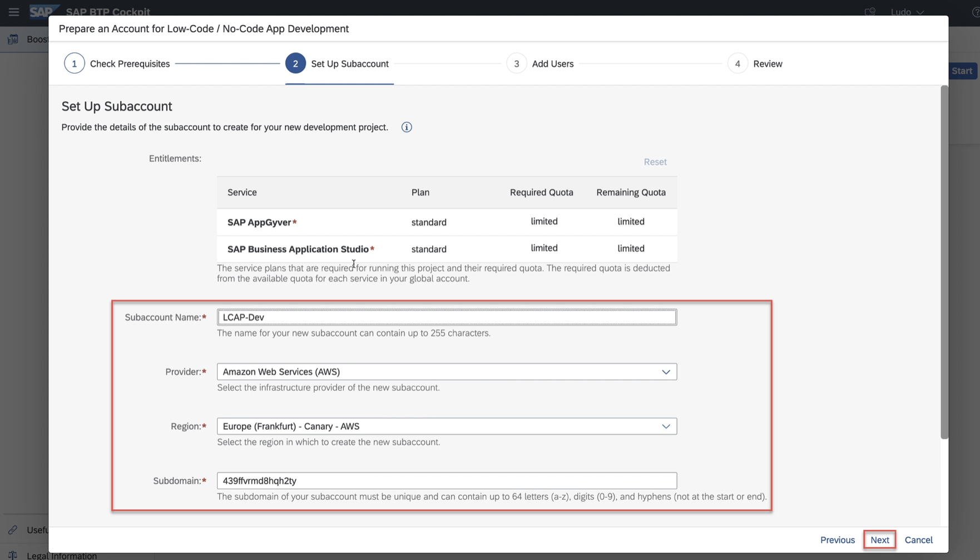Expand the Provider dropdown arrow
The image size is (980, 560).
coord(666,372)
